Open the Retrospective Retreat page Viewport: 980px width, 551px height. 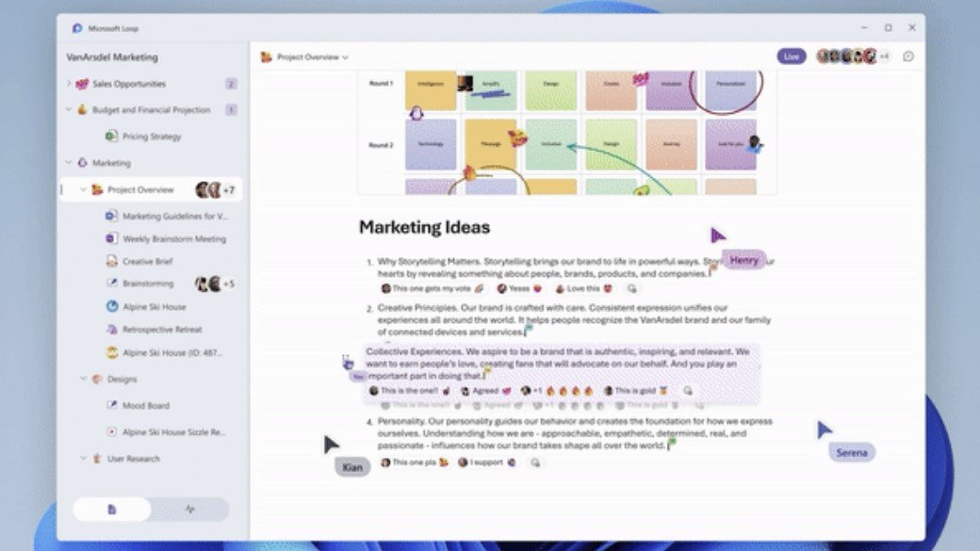162,330
